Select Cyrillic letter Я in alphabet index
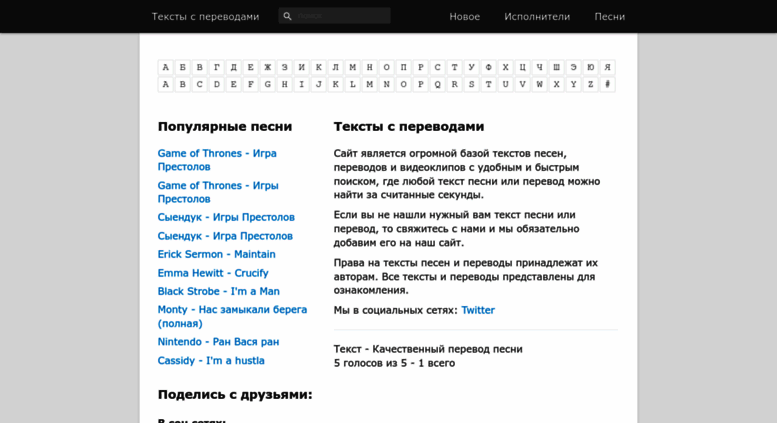777x423 pixels. pyautogui.click(x=607, y=67)
